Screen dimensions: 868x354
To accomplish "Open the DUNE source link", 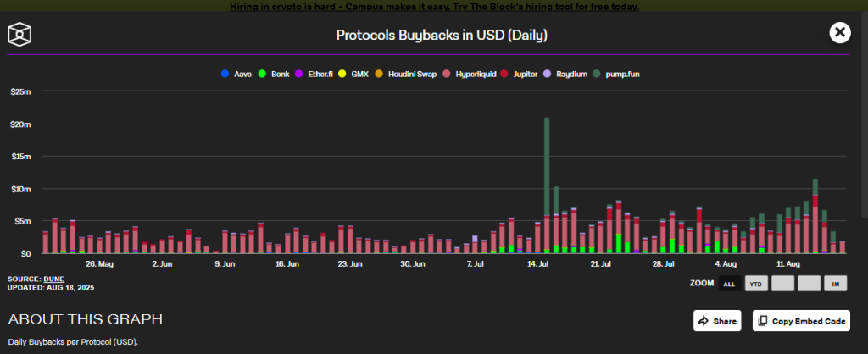I will tap(53, 279).
